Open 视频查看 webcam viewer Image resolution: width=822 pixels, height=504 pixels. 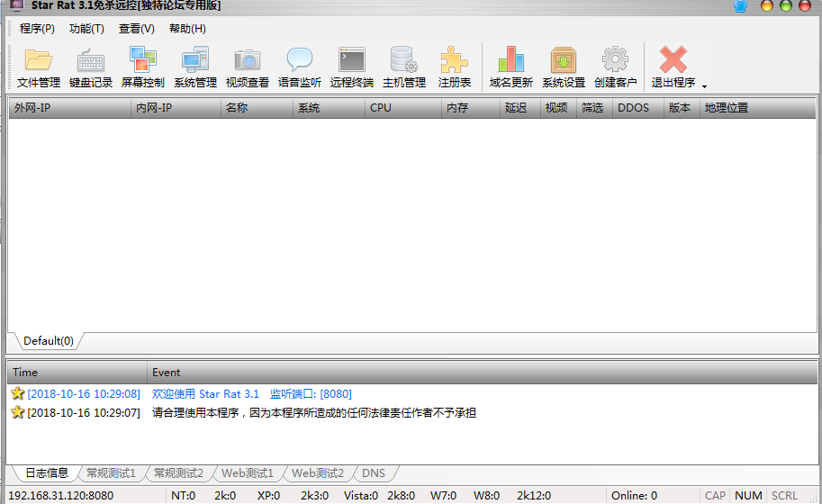pyautogui.click(x=247, y=67)
